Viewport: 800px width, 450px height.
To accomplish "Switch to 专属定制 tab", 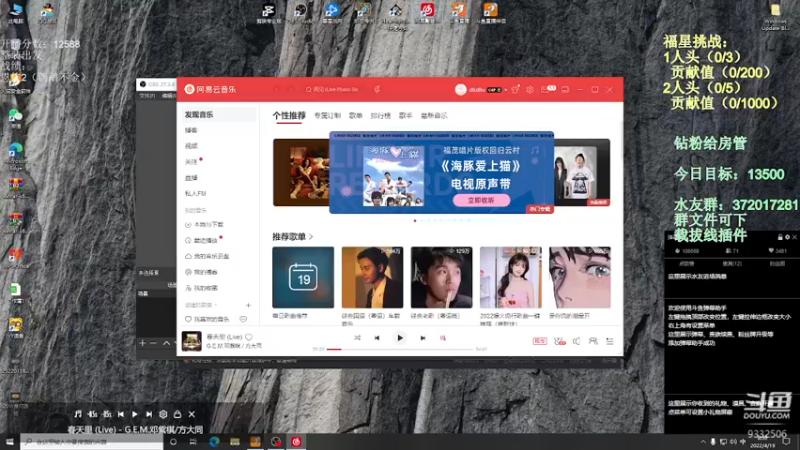I will click(327, 116).
